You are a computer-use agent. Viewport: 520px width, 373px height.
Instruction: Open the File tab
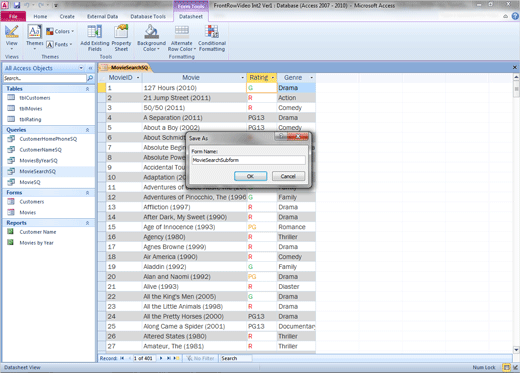point(13,16)
